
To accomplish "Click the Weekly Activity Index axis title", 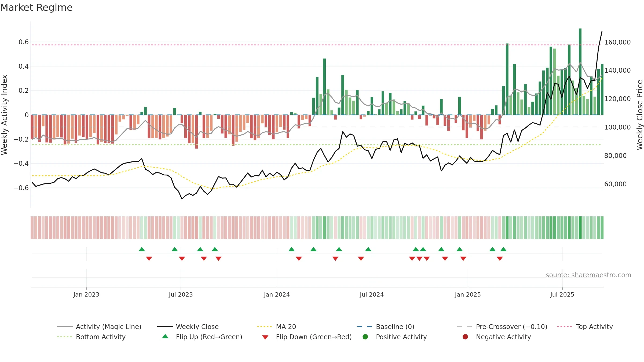I will [5, 115].
